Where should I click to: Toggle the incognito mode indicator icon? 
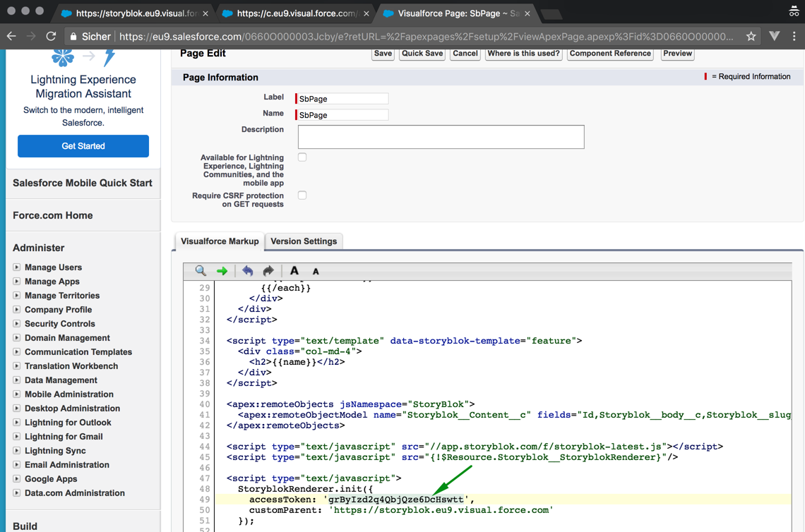[793, 11]
